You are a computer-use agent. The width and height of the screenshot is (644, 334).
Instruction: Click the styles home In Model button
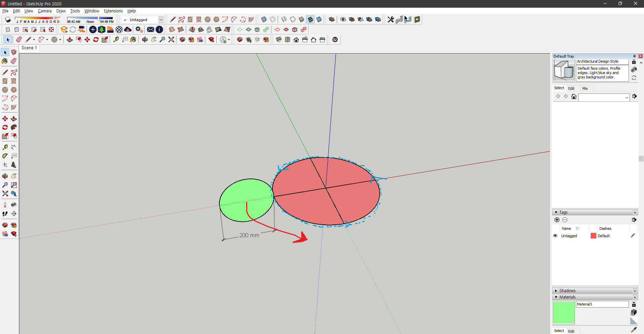574,96
